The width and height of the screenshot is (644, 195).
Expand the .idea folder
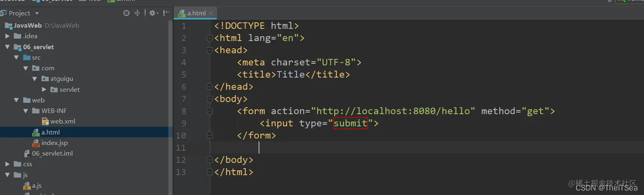[7, 36]
